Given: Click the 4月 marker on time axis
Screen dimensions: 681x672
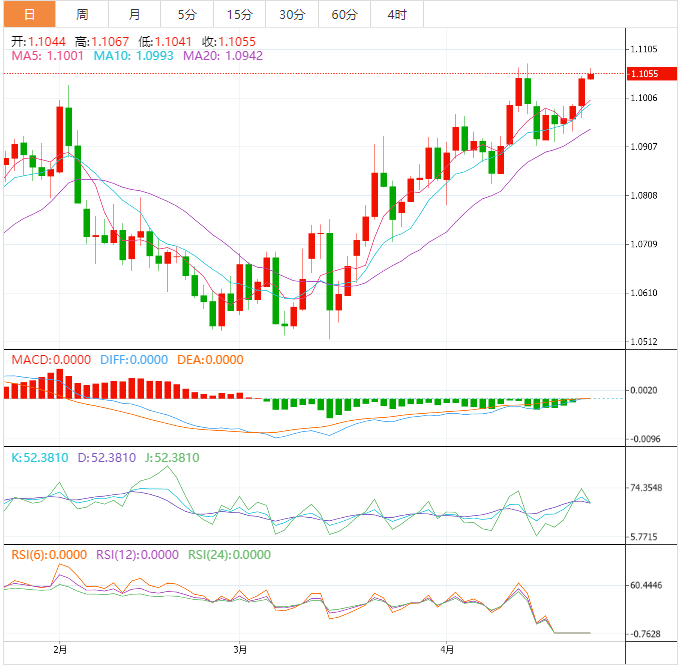Looking at the screenshot, I should tap(447, 649).
